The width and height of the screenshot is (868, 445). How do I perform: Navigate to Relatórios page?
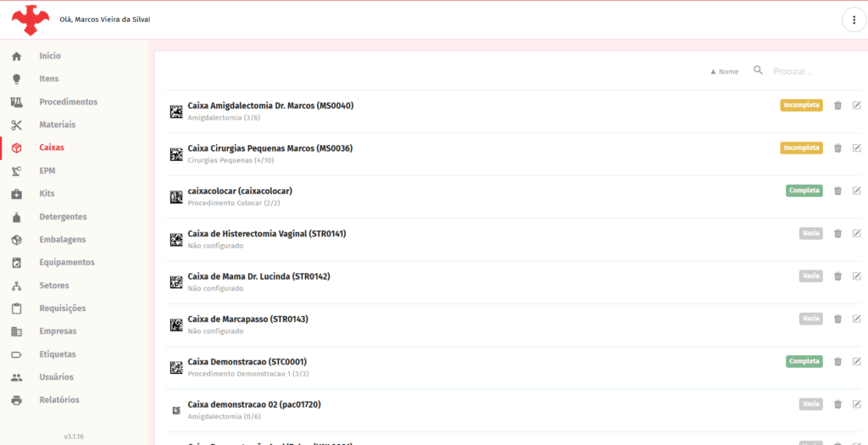pos(59,400)
